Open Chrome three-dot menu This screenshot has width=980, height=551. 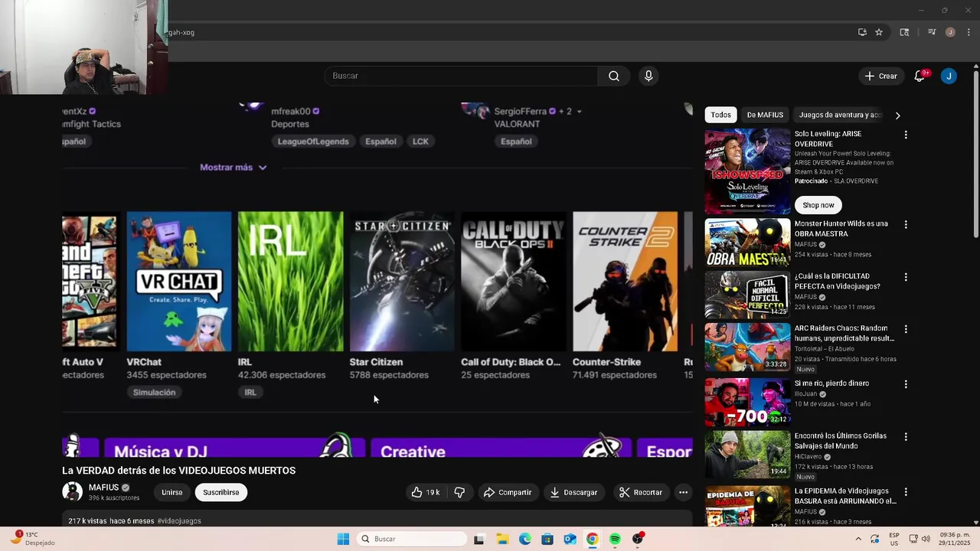tap(969, 32)
